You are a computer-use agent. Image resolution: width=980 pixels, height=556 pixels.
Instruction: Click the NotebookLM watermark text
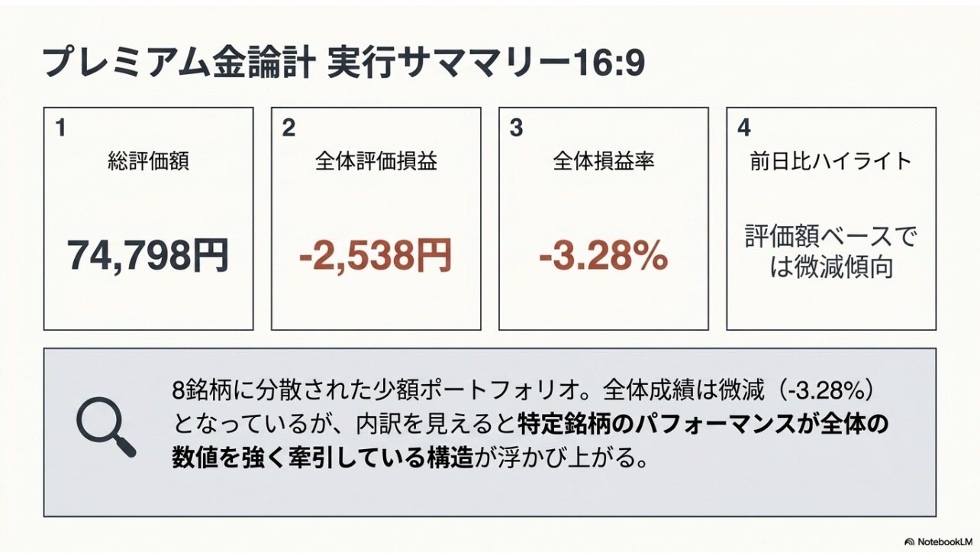point(945,541)
